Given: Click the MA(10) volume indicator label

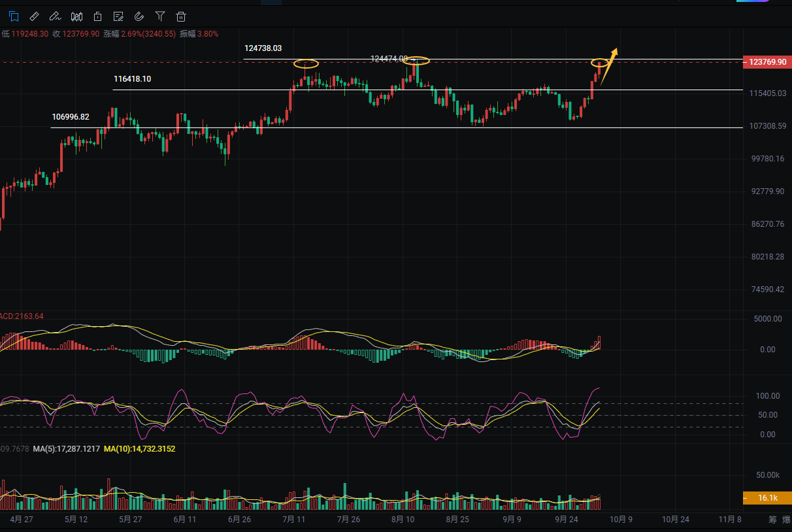Looking at the screenshot, I should 139,449.
